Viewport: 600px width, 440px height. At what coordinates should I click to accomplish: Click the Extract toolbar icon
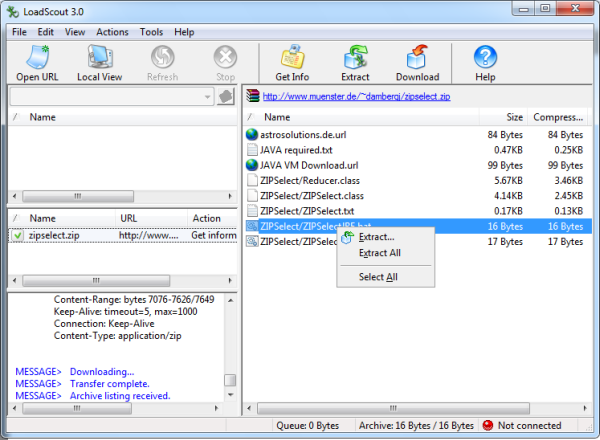[355, 57]
